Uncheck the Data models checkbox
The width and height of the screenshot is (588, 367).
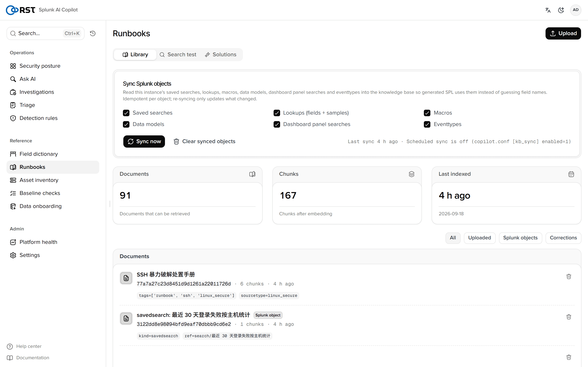pos(126,124)
